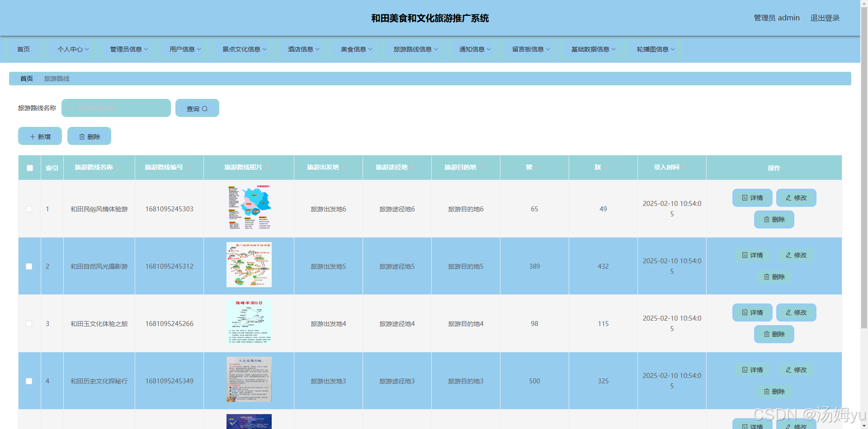Viewport: 868px width, 429px height.
Task: Click route number 1681095245349
Action: pos(170,381)
